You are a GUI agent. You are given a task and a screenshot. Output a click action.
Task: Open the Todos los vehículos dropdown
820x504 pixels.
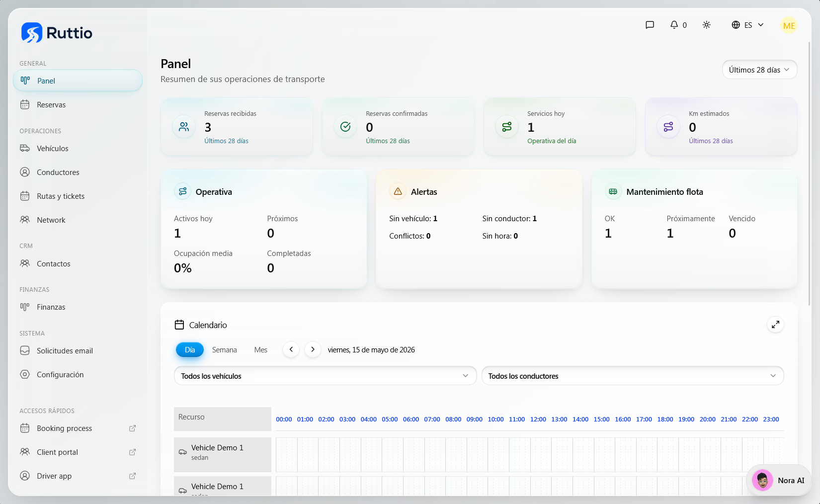coord(325,376)
